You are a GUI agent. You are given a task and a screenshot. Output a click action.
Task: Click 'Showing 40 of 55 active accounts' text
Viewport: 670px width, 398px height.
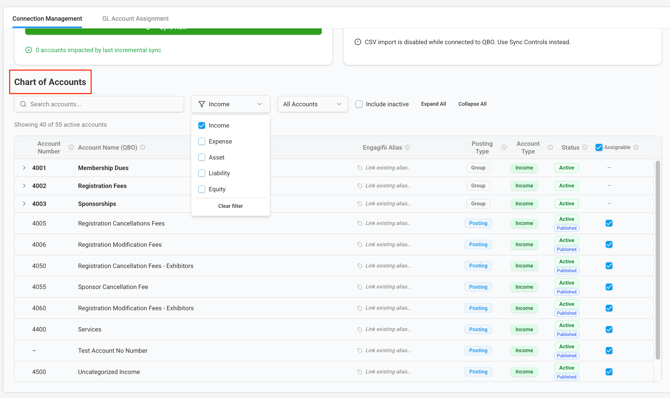[60, 124]
